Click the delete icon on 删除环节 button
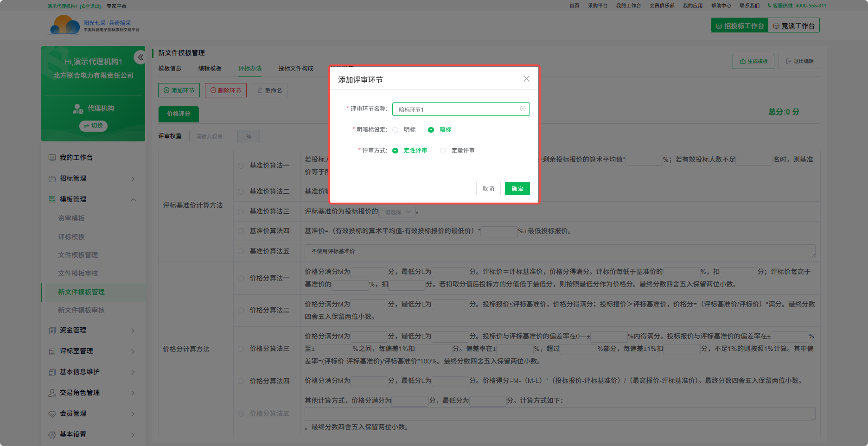The width and height of the screenshot is (868, 446). [x=213, y=90]
